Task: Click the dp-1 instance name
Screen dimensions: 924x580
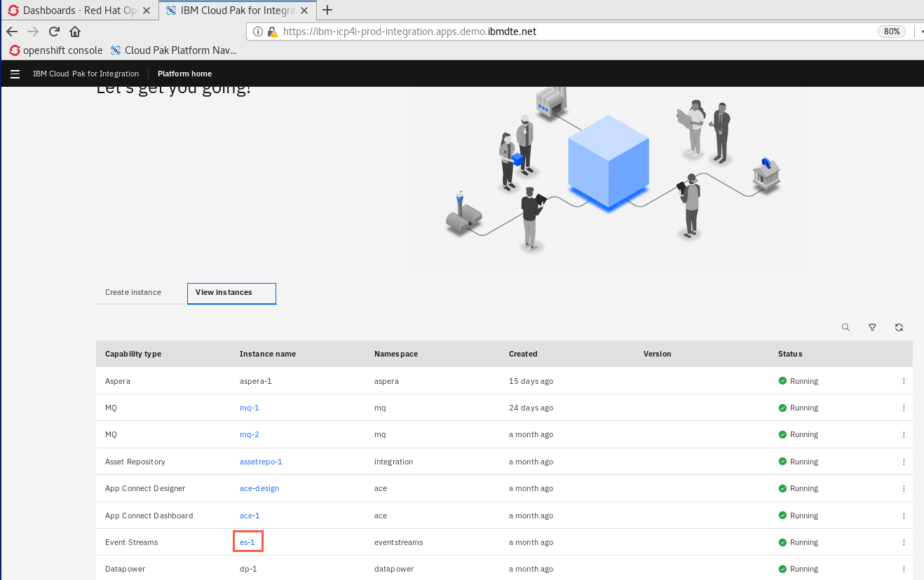Action: click(248, 569)
